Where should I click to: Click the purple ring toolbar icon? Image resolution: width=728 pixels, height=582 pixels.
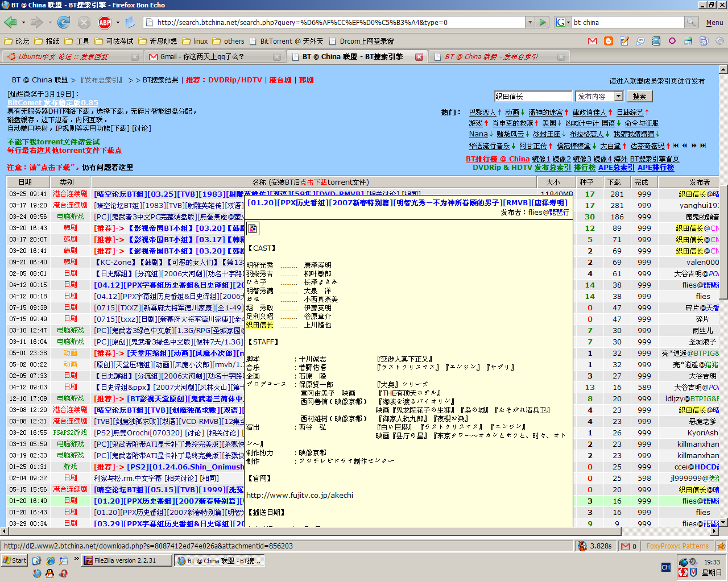672,41
